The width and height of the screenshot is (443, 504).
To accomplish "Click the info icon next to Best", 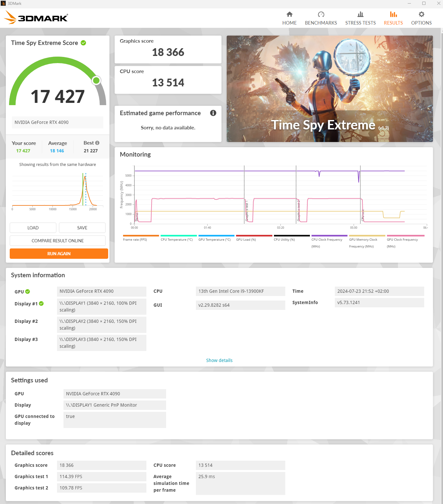I will pyautogui.click(x=97, y=143).
